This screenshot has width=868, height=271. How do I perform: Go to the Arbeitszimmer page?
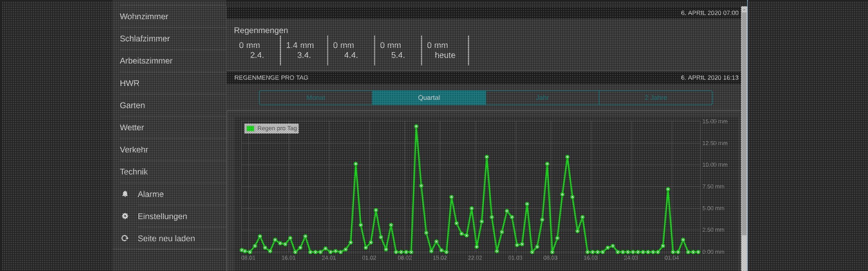(x=146, y=61)
